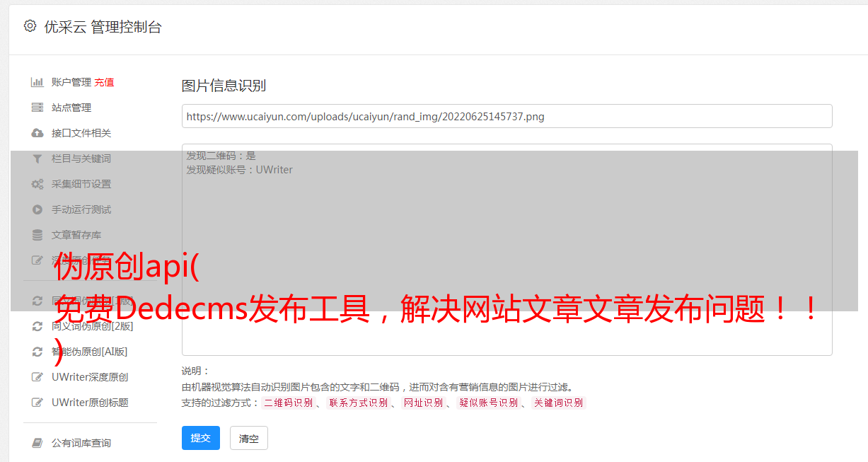The height and width of the screenshot is (462, 868).
Task: Click the edit icon beside UWriter原创标题
Action: pyautogui.click(x=37, y=403)
